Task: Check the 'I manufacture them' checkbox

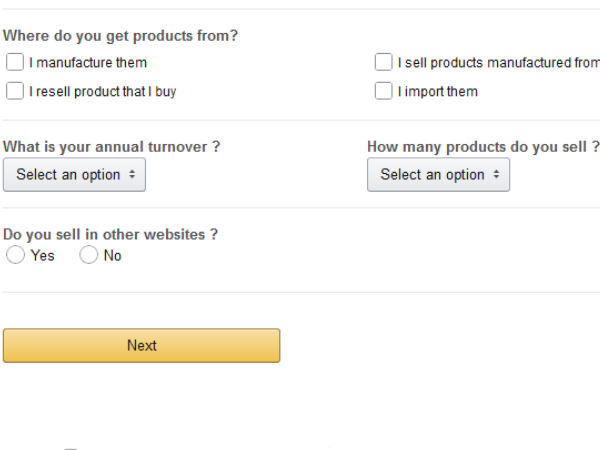Action: click(15, 63)
